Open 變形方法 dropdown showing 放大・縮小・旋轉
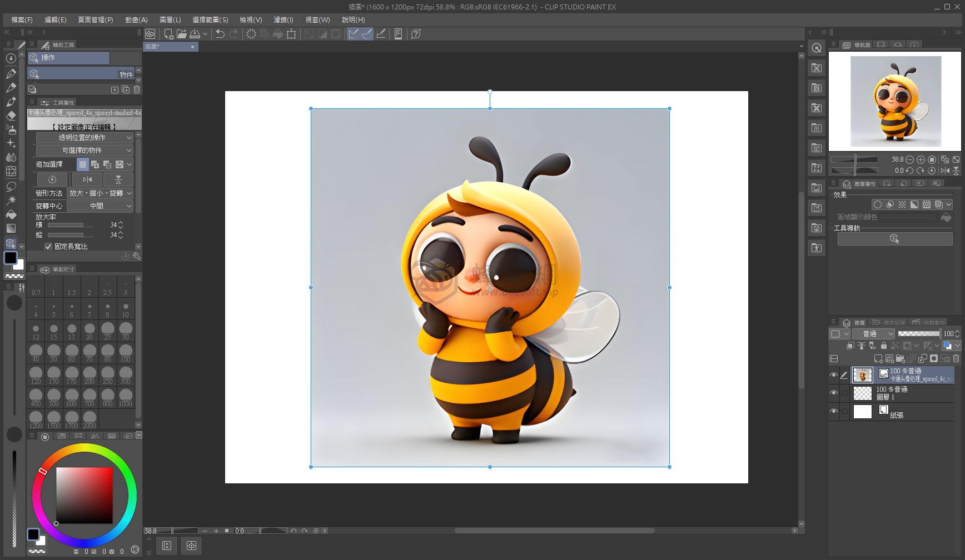Viewport: 965px width, 560px height. (x=100, y=193)
